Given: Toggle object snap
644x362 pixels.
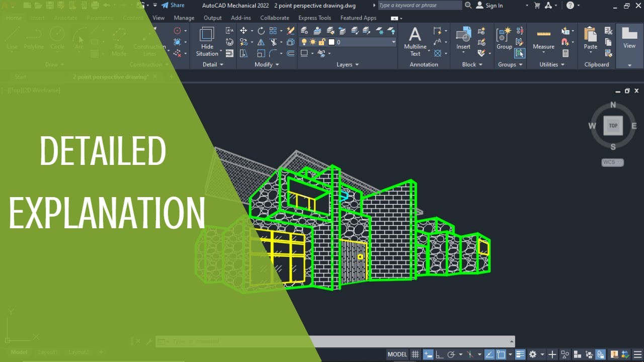Looking at the screenshot, I should (x=501, y=354).
